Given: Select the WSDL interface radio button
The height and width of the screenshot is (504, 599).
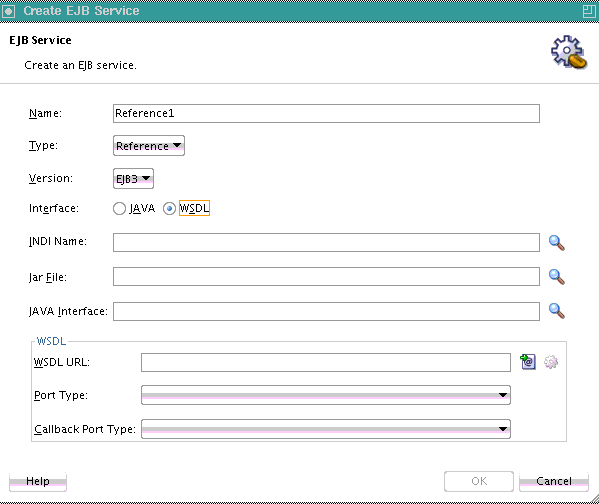Looking at the screenshot, I should pos(169,209).
